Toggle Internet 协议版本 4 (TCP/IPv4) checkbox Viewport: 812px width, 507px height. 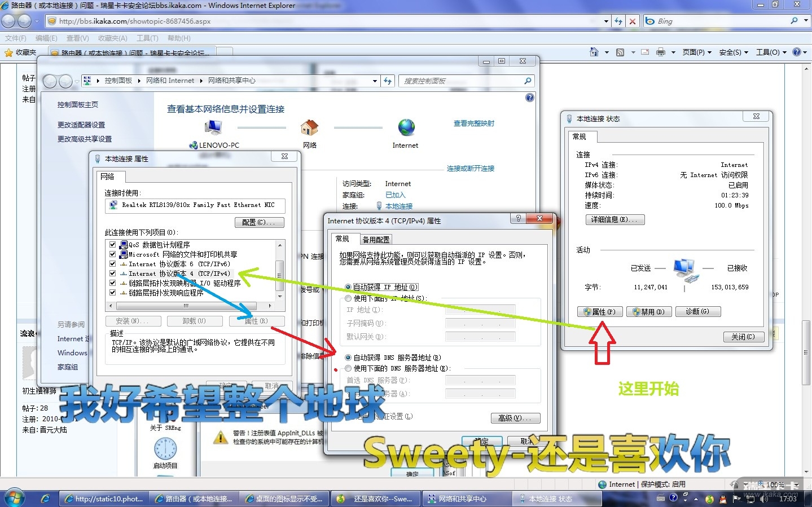(x=113, y=274)
